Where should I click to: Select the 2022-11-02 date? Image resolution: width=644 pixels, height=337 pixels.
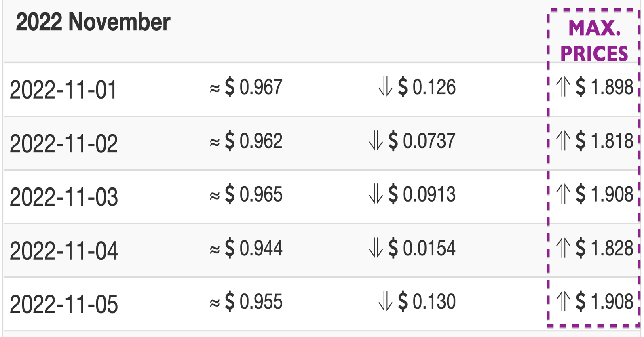pos(63,143)
